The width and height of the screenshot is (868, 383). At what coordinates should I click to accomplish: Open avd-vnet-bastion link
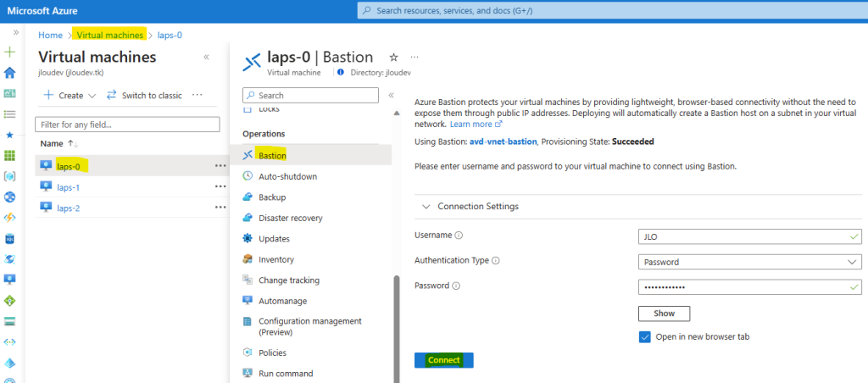[504, 142]
